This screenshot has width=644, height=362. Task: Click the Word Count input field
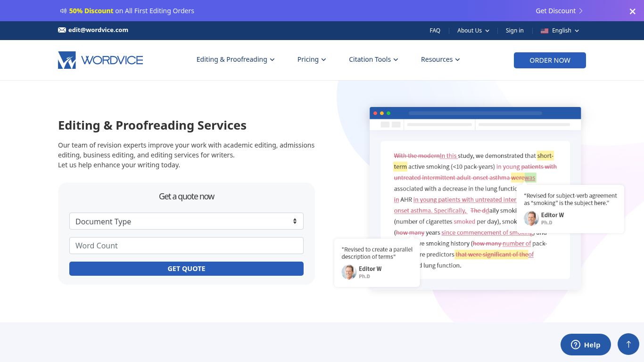[x=186, y=246]
